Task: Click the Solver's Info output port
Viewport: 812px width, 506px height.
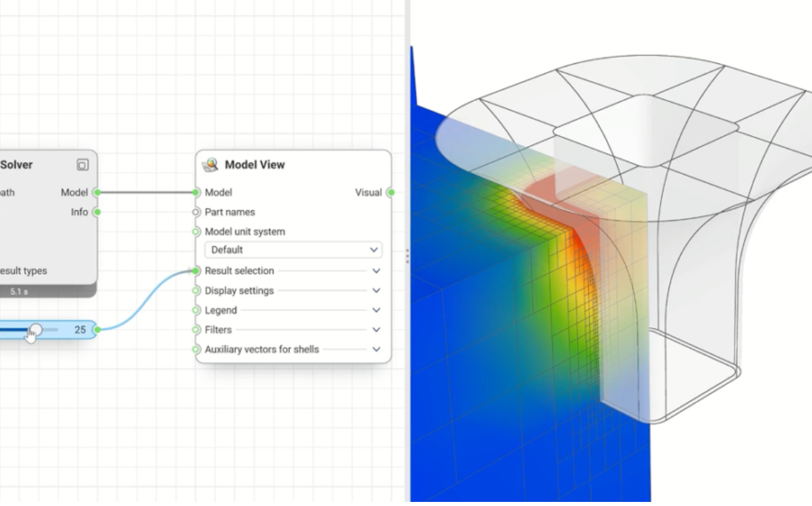Action: [x=97, y=212]
